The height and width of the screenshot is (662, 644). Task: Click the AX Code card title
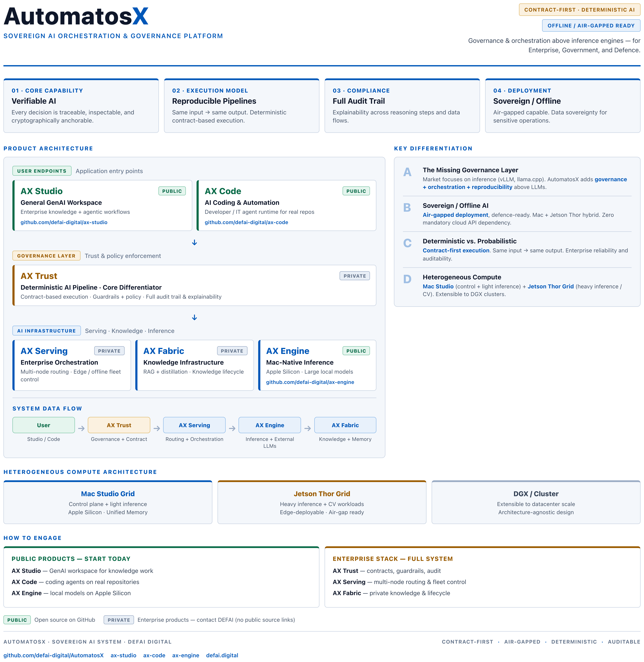coord(223,191)
